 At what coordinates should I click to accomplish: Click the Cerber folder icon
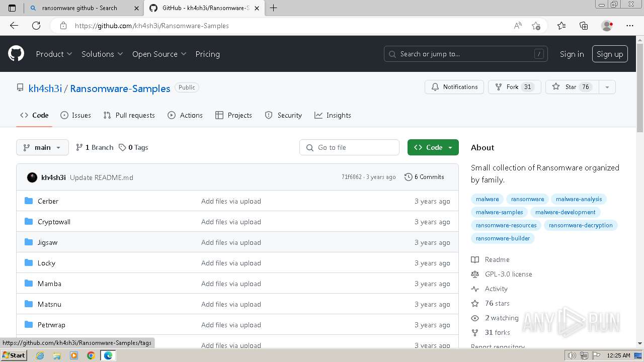pos(29,201)
